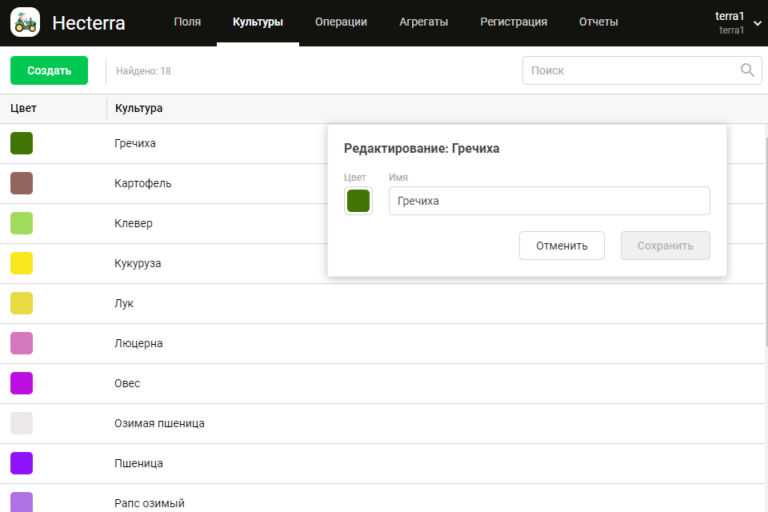
Task: Focus the Поиск search field
Action: tap(632, 70)
